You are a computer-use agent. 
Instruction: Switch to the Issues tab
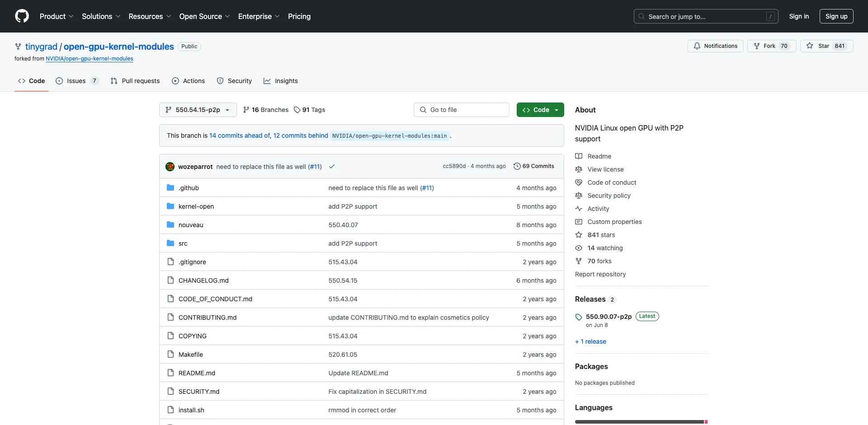pos(77,81)
